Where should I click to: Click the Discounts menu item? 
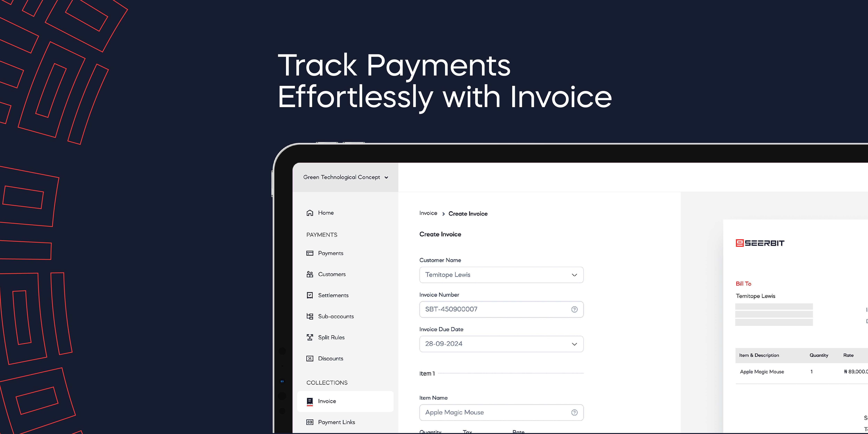pyautogui.click(x=330, y=358)
